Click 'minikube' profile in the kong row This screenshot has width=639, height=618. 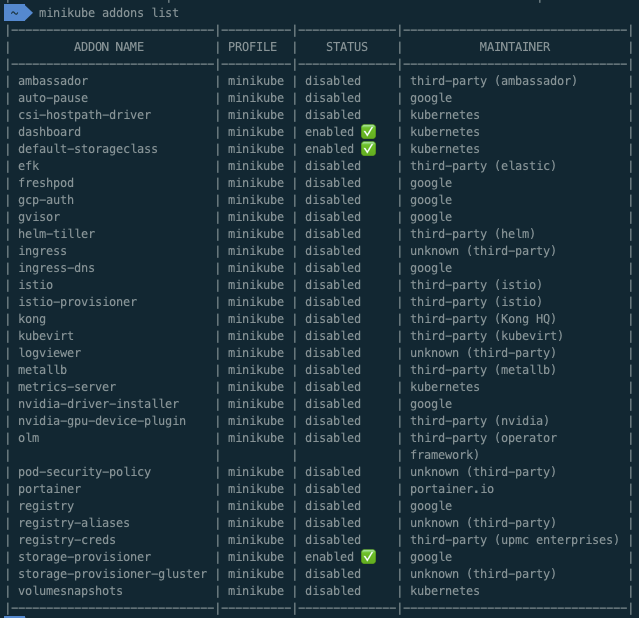pyautogui.click(x=256, y=319)
